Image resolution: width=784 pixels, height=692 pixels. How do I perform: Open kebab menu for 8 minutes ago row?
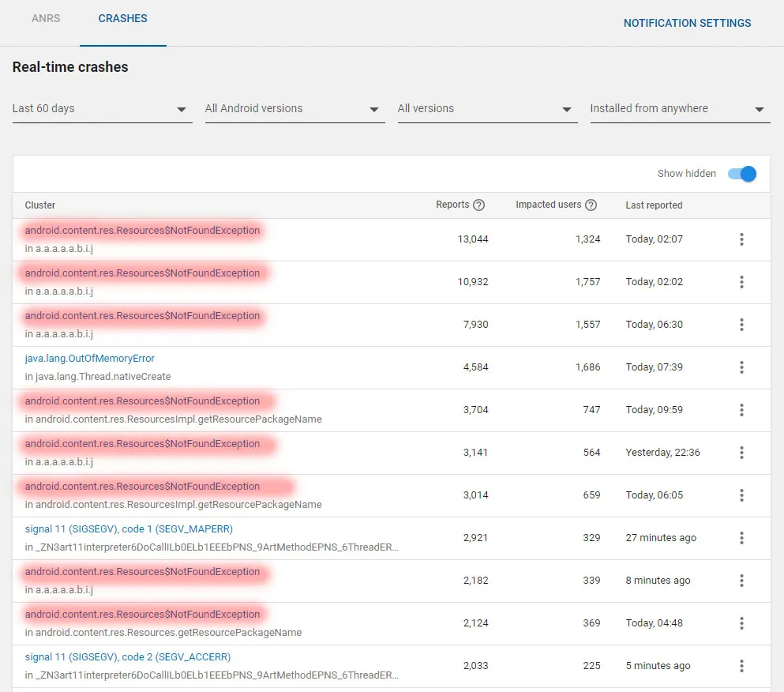[x=741, y=581]
